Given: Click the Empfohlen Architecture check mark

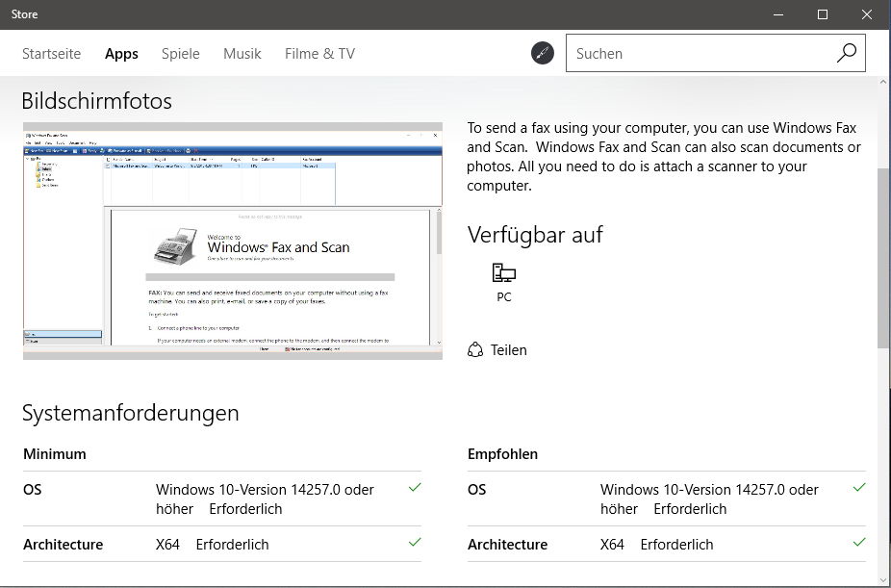Looking at the screenshot, I should pyautogui.click(x=859, y=542).
